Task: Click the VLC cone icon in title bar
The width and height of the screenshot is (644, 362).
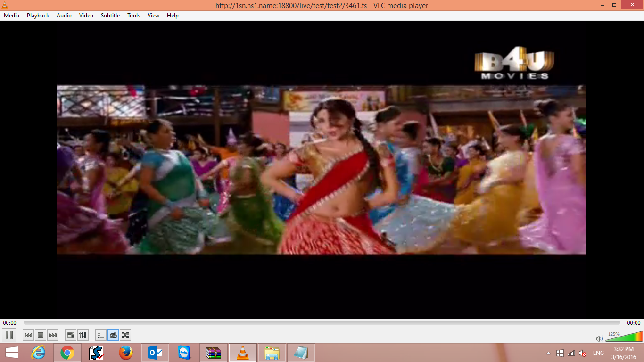Action: (5, 5)
